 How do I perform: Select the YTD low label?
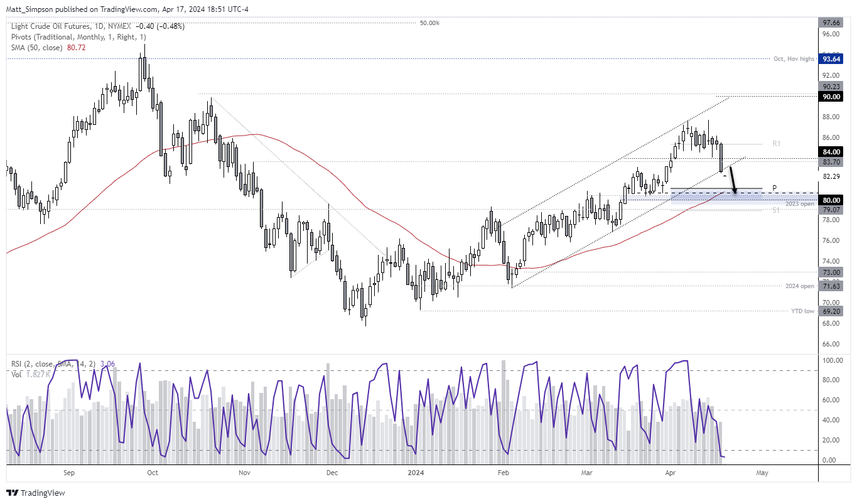coord(802,311)
